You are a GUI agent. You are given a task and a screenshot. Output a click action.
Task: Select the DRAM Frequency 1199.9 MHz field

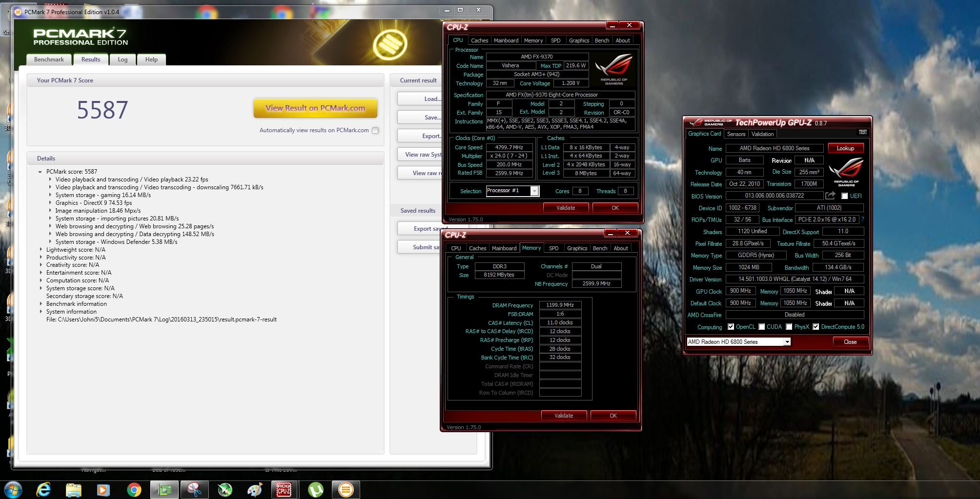coord(560,305)
